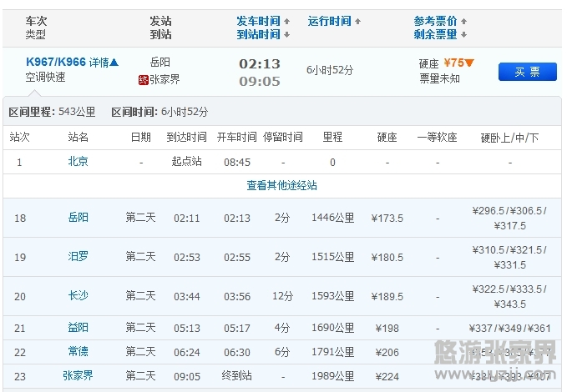Click the 参考票价 column header text
This screenshot has width=567, height=392.
(435, 21)
